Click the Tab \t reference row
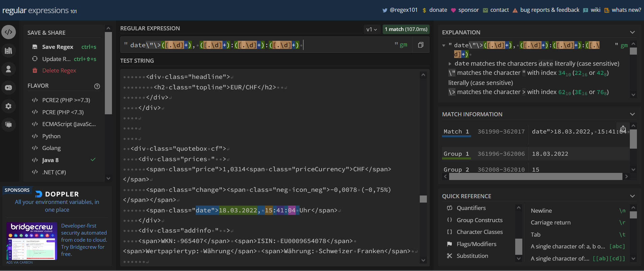 pos(578,235)
